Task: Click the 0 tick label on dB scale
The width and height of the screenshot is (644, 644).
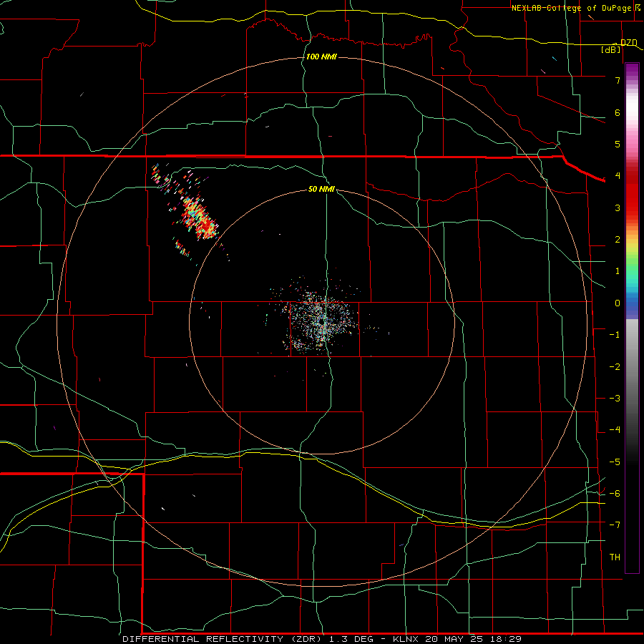Action: [618, 303]
